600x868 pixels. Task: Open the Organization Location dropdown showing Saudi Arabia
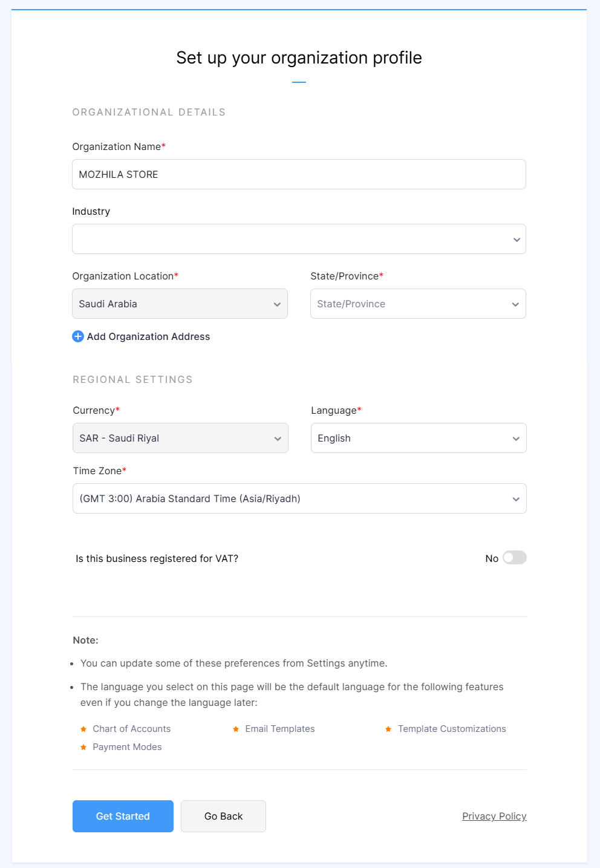click(180, 304)
